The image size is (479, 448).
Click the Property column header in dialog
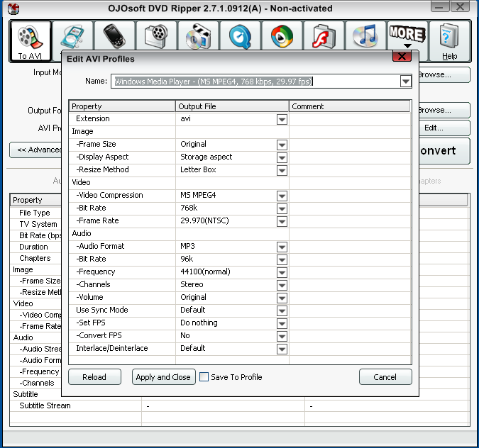tap(122, 106)
